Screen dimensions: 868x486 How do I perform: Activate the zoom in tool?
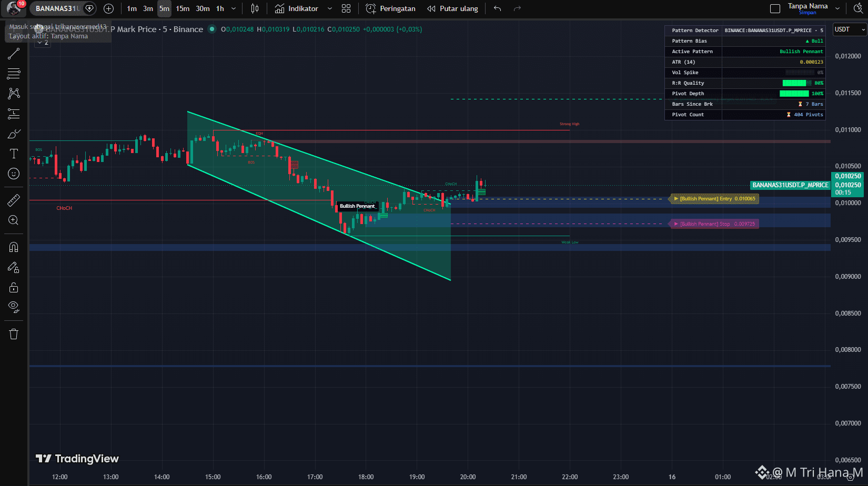tap(14, 220)
